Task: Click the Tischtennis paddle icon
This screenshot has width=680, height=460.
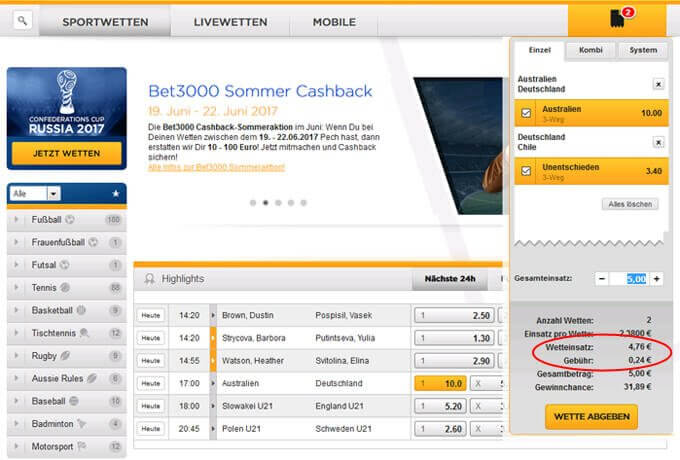Action: click(x=84, y=333)
